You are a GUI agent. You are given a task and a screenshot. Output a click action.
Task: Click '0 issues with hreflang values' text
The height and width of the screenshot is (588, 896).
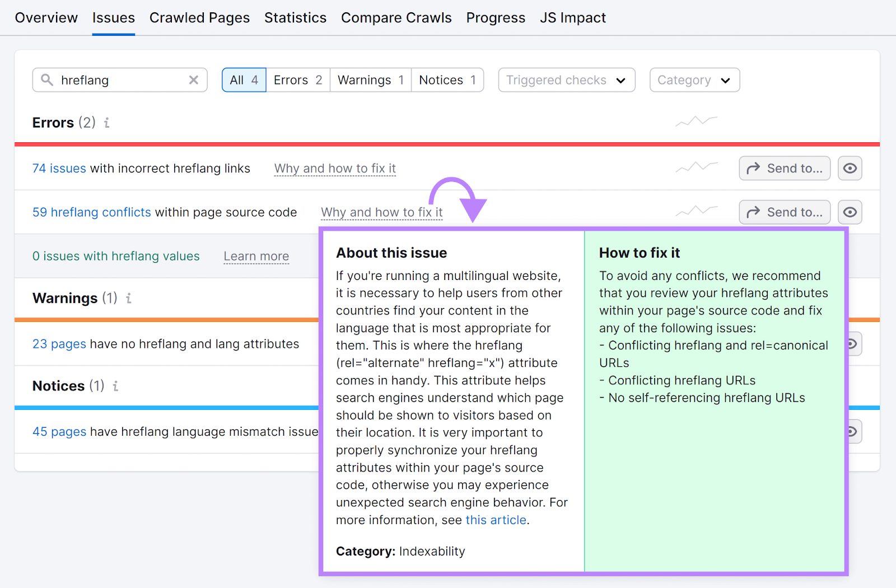(116, 256)
